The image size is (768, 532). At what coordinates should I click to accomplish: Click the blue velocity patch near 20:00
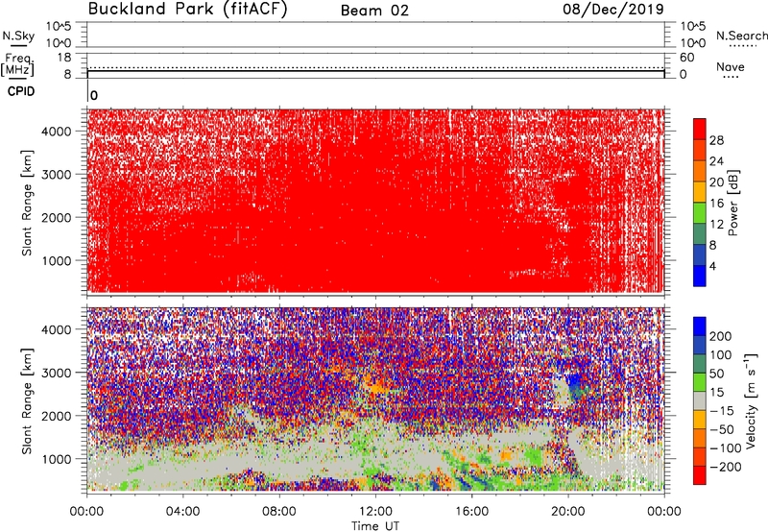point(575,381)
